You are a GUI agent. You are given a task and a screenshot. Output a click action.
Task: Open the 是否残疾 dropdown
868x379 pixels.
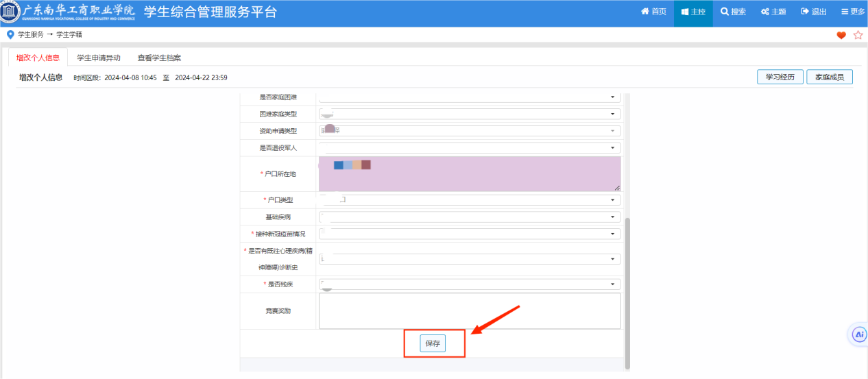click(612, 284)
